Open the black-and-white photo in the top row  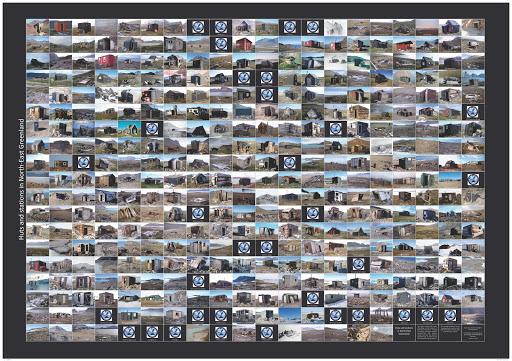pos(336,27)
